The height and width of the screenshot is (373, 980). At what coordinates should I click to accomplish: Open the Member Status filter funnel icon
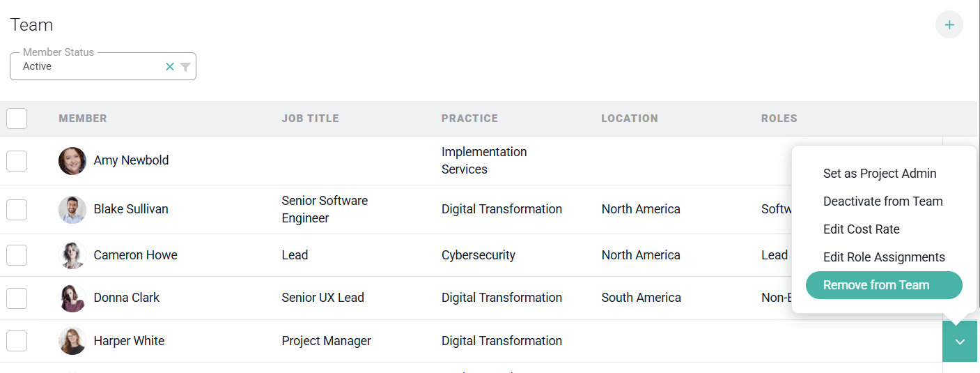185,67
